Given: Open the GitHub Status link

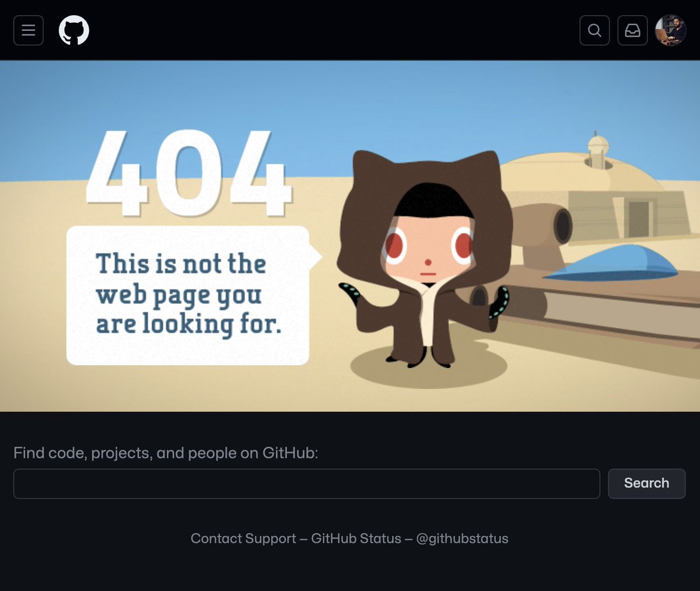Looking at the screenshot, I should tap(356, 538).
